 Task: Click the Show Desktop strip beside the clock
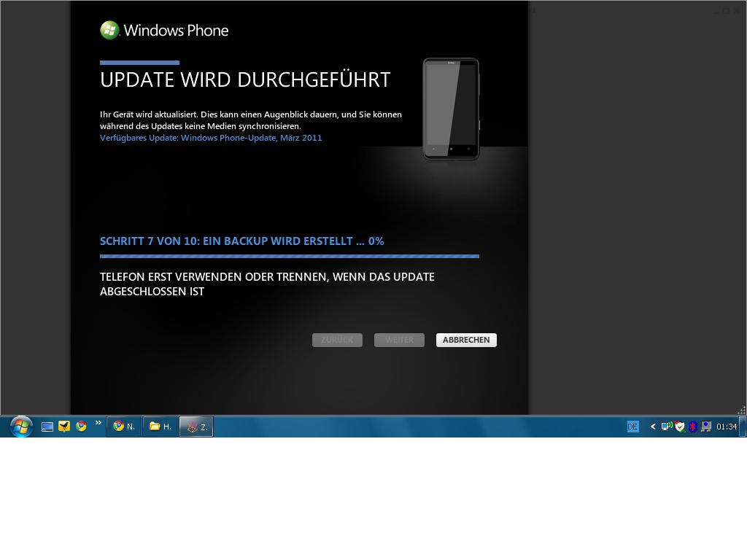pos(743,426)
